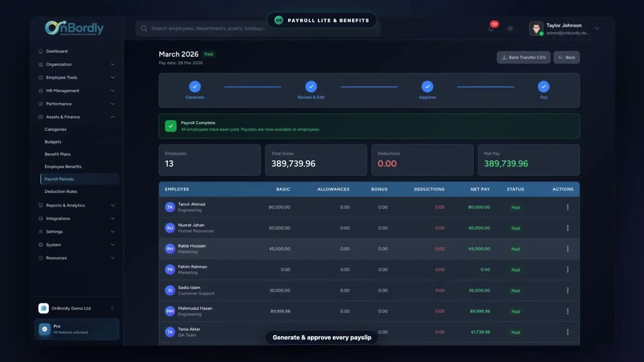Screen dimensions: 644x362
Task: Click the search employees input field
Action: [x=258, y=29]
